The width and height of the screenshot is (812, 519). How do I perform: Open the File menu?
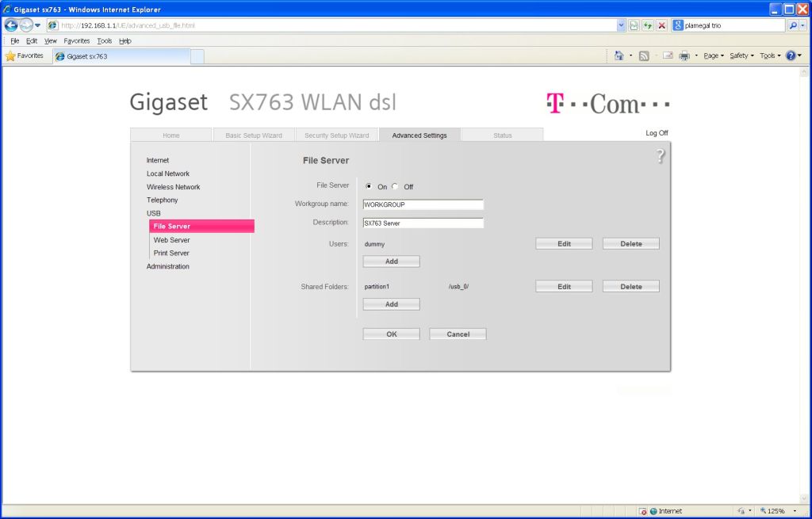click(x=14, y=41)
